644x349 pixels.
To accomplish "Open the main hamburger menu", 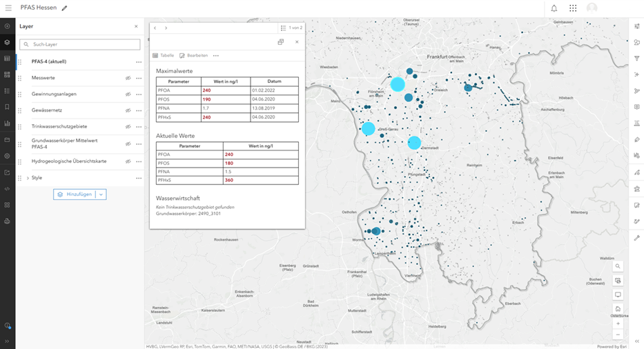I will click(8, 8).
